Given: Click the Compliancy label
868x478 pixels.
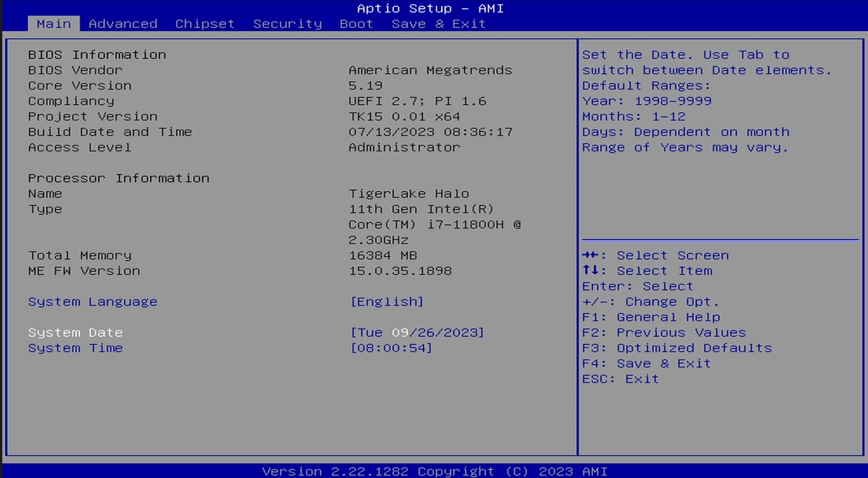Looking at the screenshot, I should (71, 101).
